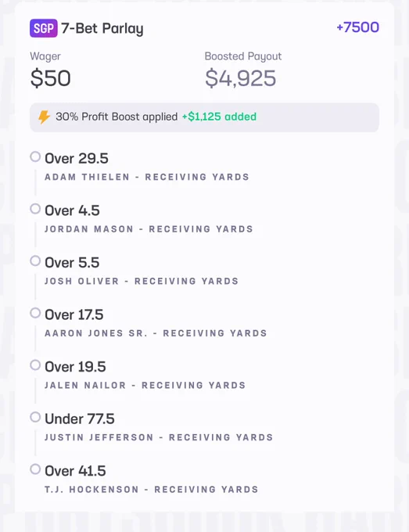
Task: Click the Jalen Nailor status circle
Action: pos(35,365)
